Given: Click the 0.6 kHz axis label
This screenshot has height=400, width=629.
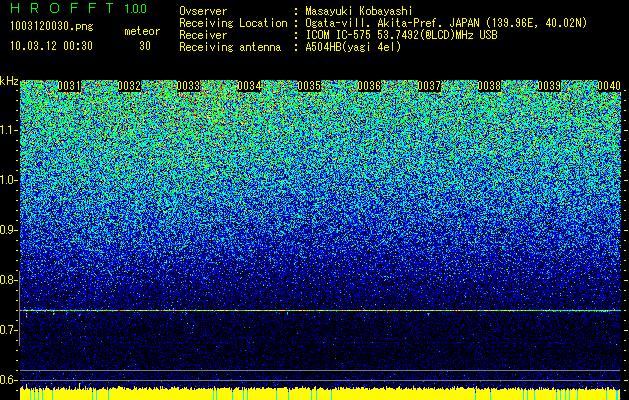Looking at the screenshot, I should [9, 380].
